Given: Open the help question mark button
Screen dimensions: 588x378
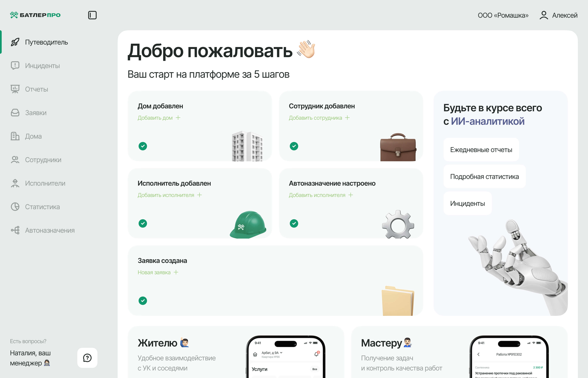Looking at the screenshot, I should pyautogui.click(x=87, y=358).
